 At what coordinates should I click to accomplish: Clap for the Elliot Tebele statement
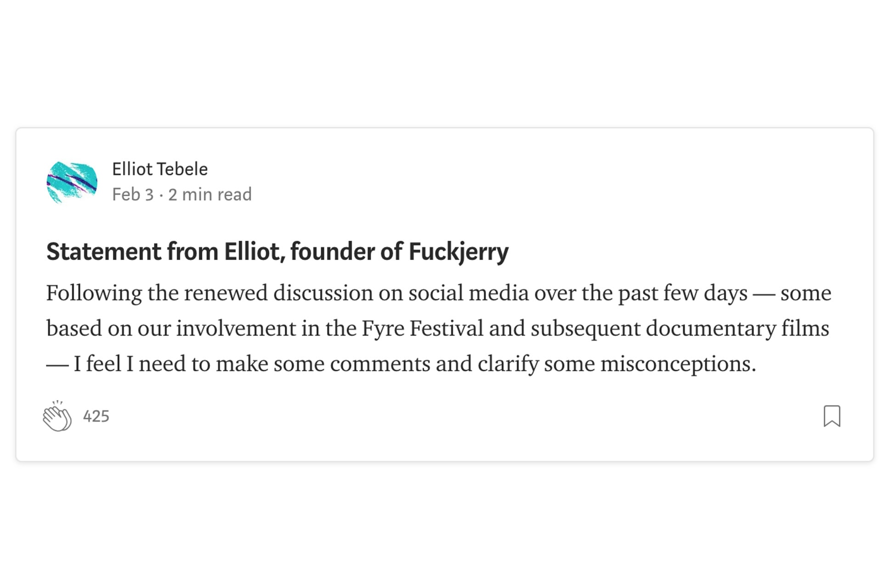[x=57, y=416]
